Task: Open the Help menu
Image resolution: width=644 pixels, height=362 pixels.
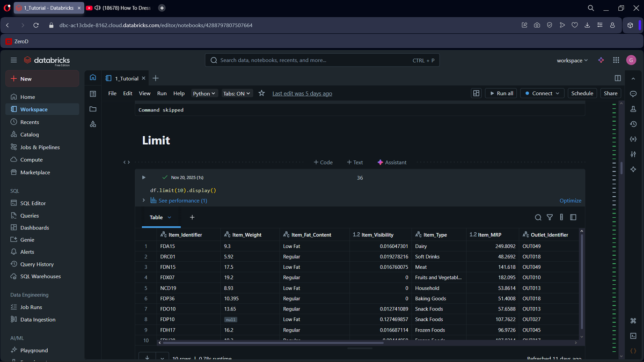Action: [x=179, y=93]
